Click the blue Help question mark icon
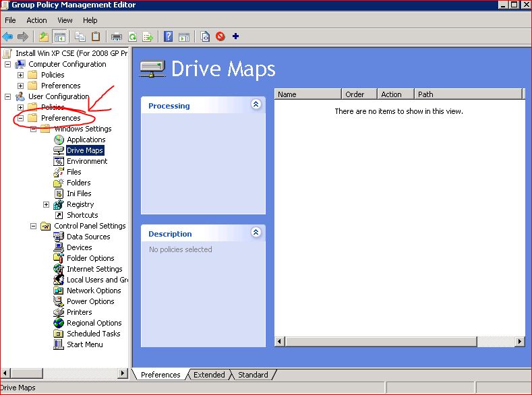Image resolution: width=532 pixels, height=395 pixels. [169, 36]
